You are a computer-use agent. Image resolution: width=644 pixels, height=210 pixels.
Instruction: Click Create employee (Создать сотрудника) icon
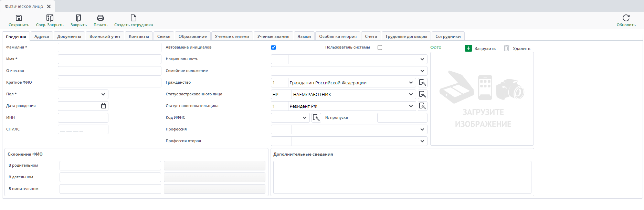pos(133,18)
